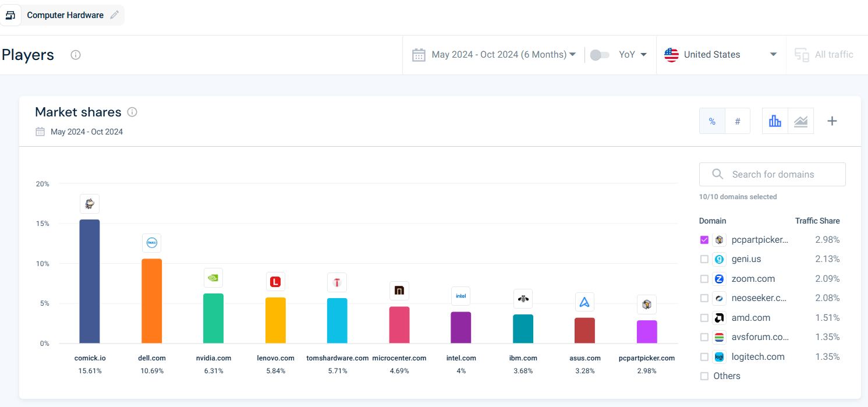Check the zoom.com checkbox

point(704,279)
